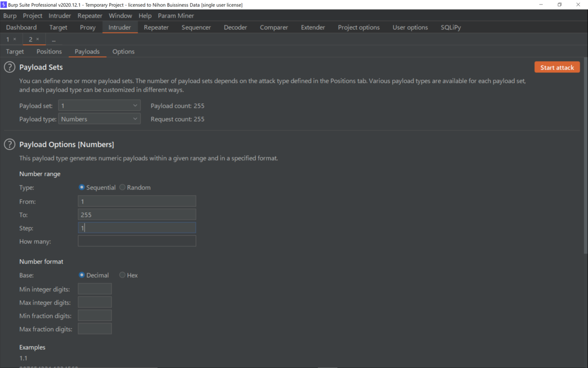588x368 pixels.
Task: Open the Intruder Target sub-tab
Action: (x=15, y=52)
